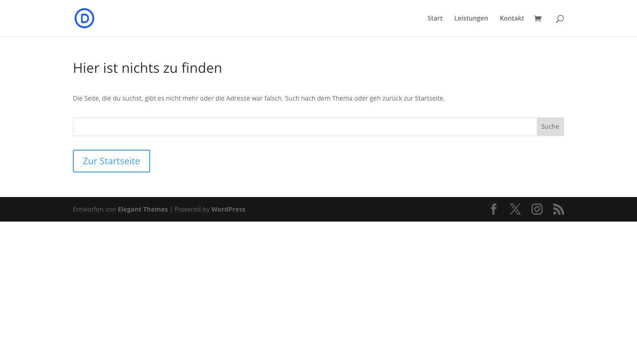
Task: Go to the Start menu item
Action: tap(435, 18)
